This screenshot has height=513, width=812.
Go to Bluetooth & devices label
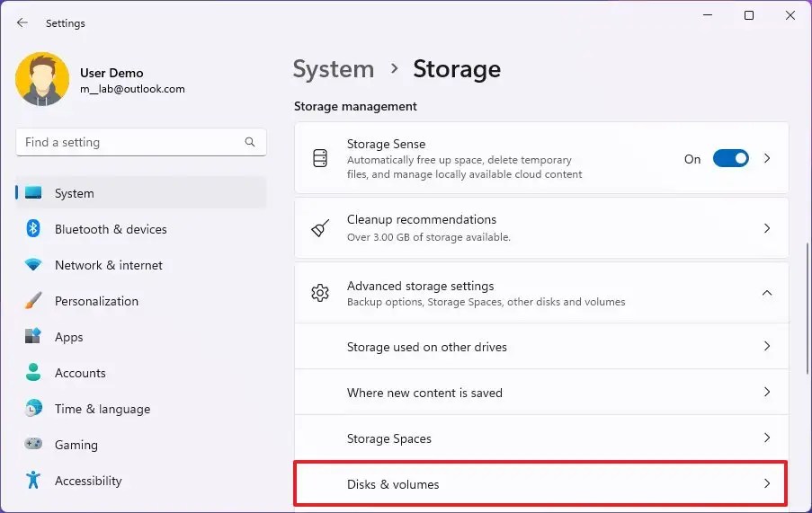coord(111,229)
